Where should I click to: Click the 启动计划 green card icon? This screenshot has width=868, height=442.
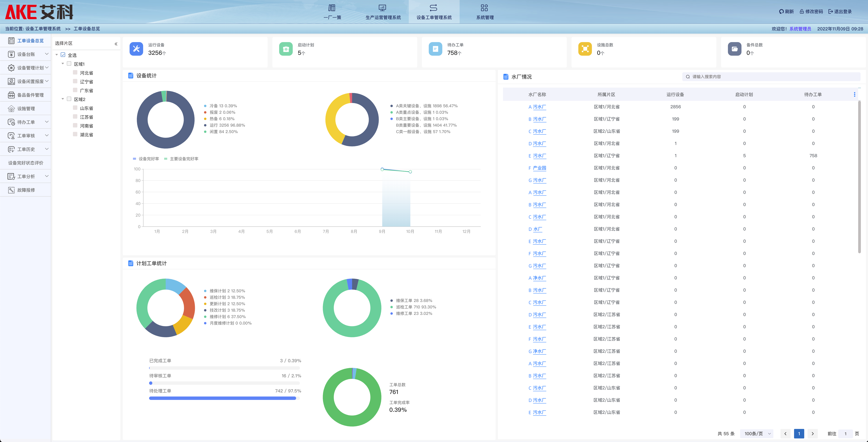click(286, 49)
